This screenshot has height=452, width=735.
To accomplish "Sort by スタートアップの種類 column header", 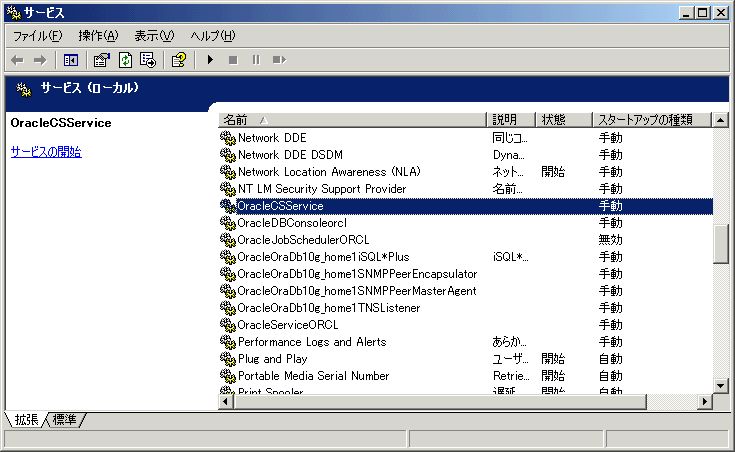I will click(650, 120).
